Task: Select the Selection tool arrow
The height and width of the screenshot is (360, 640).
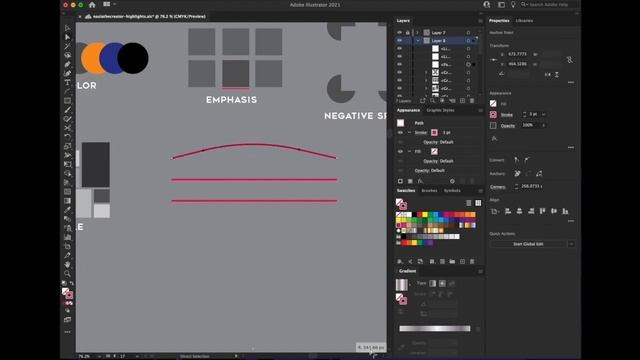Action: [x=67, y=28]
